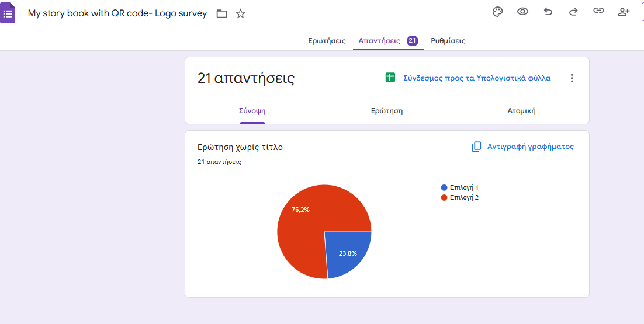Viewport: 644px width, 324px height.
Task: Click Σύνδεσμος προς τα Υπολογιστικά φύλλα
Action: [x=476, y=78]
